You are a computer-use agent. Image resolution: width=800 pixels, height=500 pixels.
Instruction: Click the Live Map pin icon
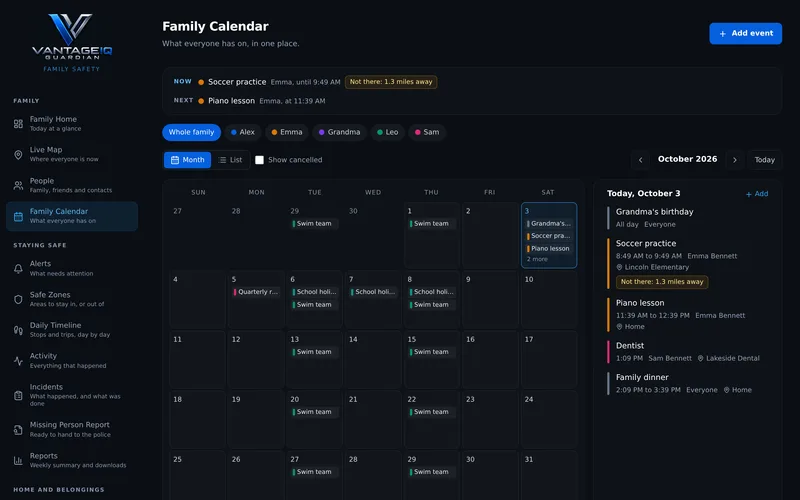click(x=18, y=155)
